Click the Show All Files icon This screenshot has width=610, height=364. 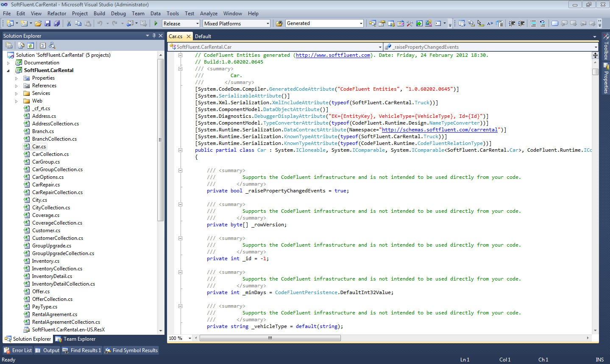pyautogui.click(x=21, y=45)
